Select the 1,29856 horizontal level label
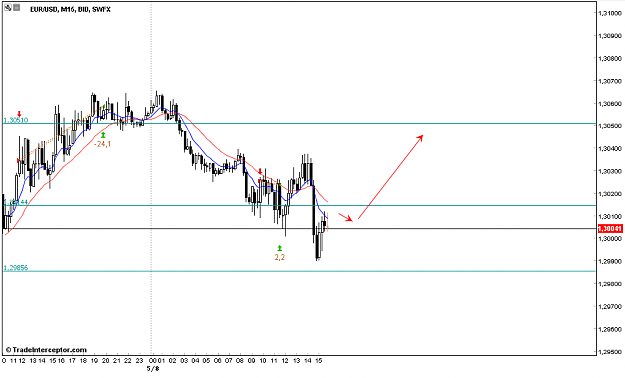625x378 pixels. pyautogui.click(x=16, y=268)
